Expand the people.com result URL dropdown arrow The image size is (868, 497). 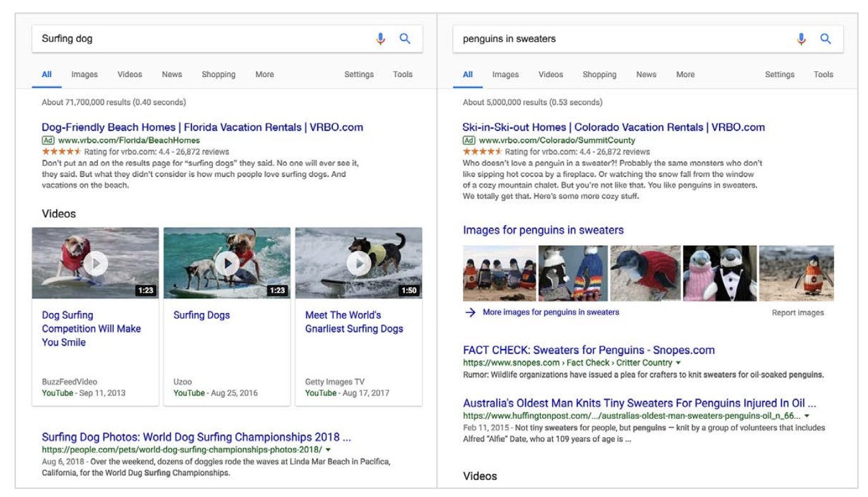point(329,450)
